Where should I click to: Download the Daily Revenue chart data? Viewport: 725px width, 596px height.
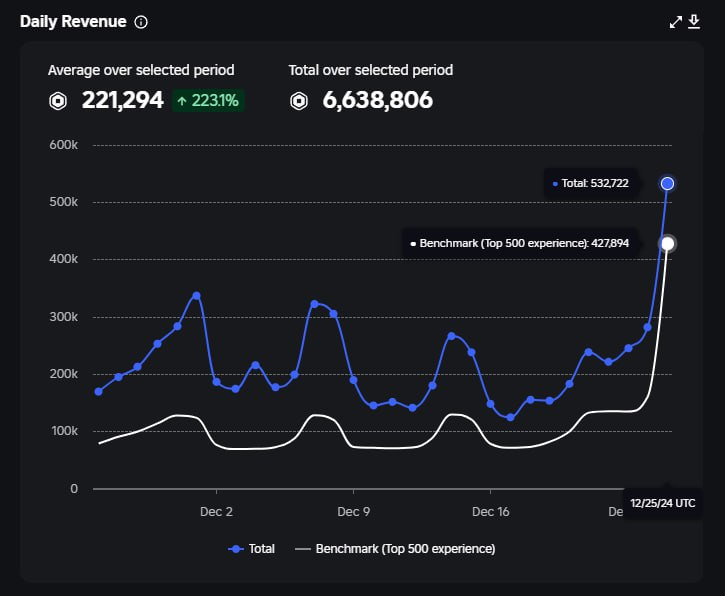pos(694,22)
